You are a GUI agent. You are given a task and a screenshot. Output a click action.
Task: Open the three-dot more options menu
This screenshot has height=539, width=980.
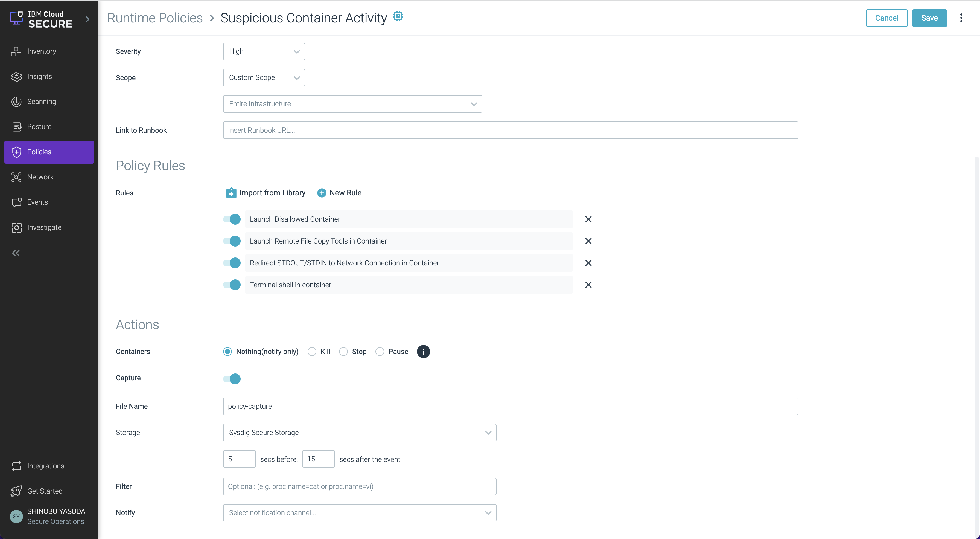point(961,18)
